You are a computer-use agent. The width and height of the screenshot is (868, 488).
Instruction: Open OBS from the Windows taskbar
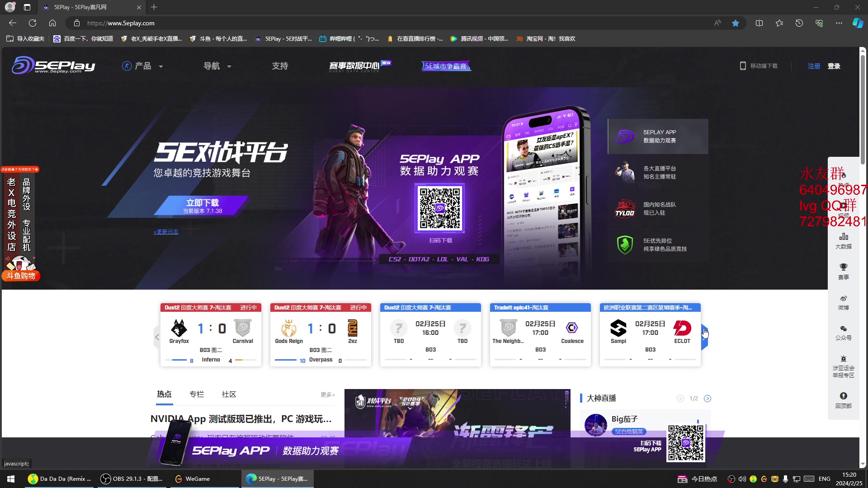132,479
